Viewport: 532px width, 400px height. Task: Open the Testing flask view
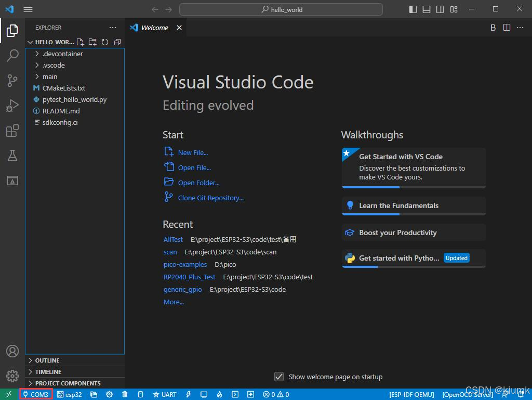(x=12, y=156)
